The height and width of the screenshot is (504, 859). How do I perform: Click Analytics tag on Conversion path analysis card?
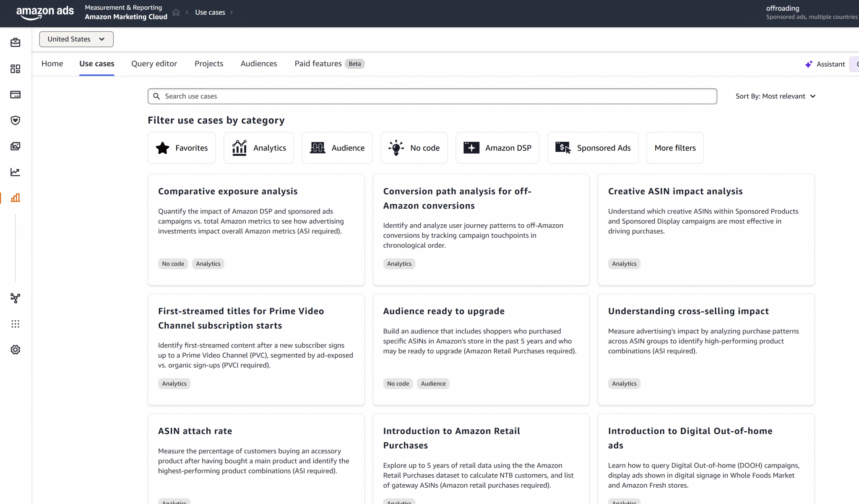click(399, 264)
